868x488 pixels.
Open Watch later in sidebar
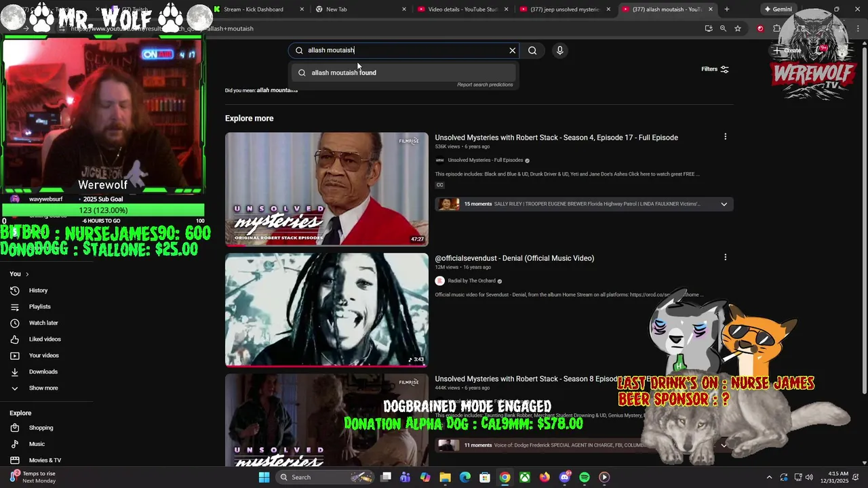(x=43, y=323)
